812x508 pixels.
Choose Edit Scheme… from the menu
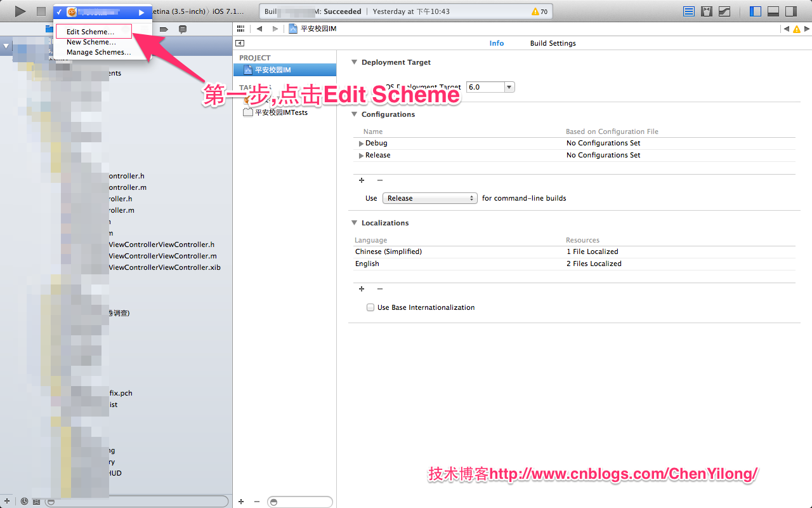click(x=91, y=32)
